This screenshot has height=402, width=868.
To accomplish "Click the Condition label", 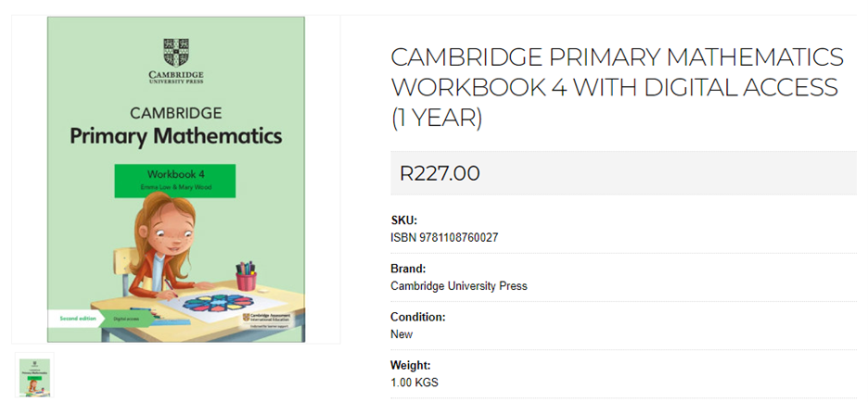I will pyautogui.click(x=418, y=317).
